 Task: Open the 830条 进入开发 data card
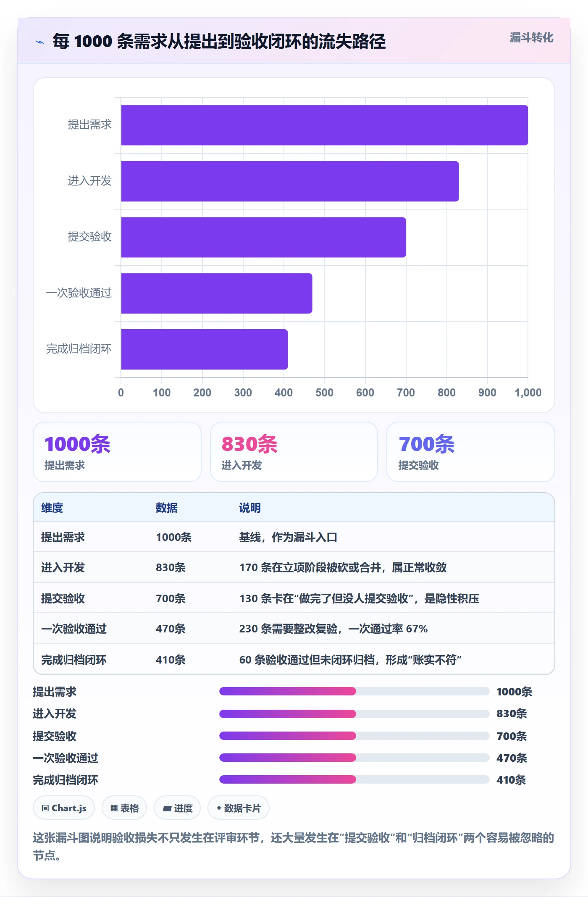(x=294, y=452)
